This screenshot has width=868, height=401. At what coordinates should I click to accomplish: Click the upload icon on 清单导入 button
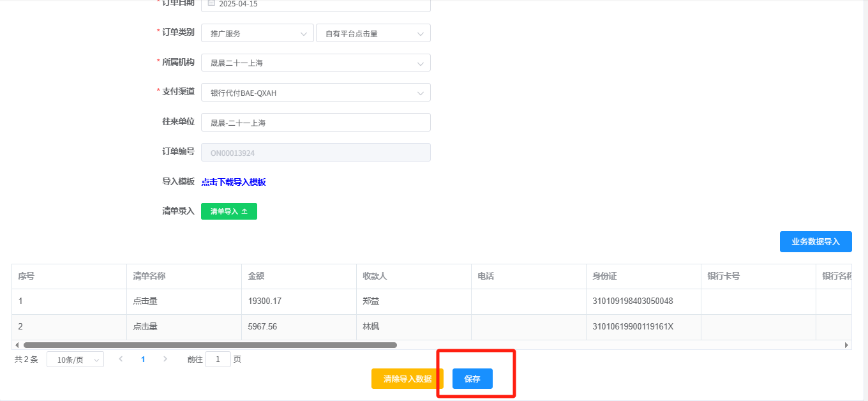coord(244,211)
